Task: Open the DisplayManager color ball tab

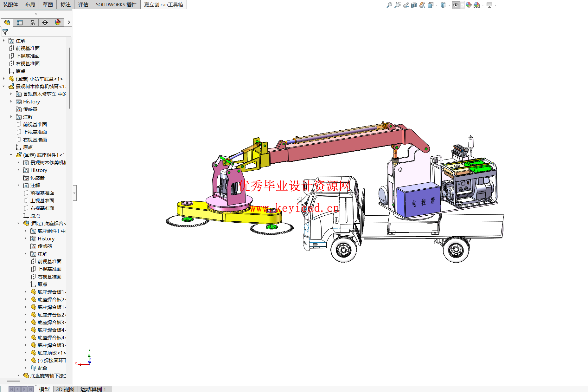Action: pyautogui.click(x=58, y=23)
